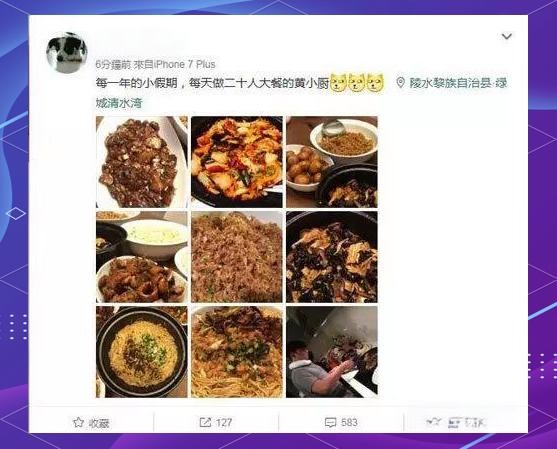
Task: View the man cooking at wok photo
Action: pos(332,352)
